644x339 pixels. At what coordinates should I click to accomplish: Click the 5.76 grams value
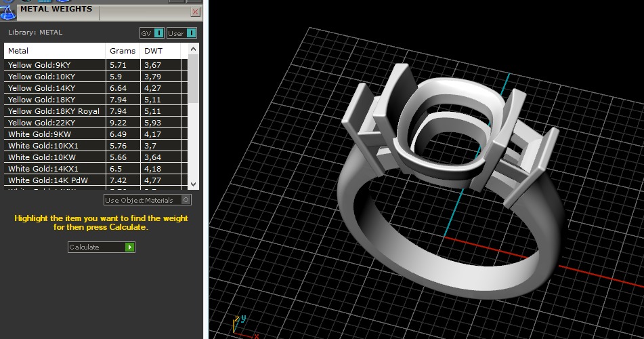pyautogui.click(x=118, y=146)
